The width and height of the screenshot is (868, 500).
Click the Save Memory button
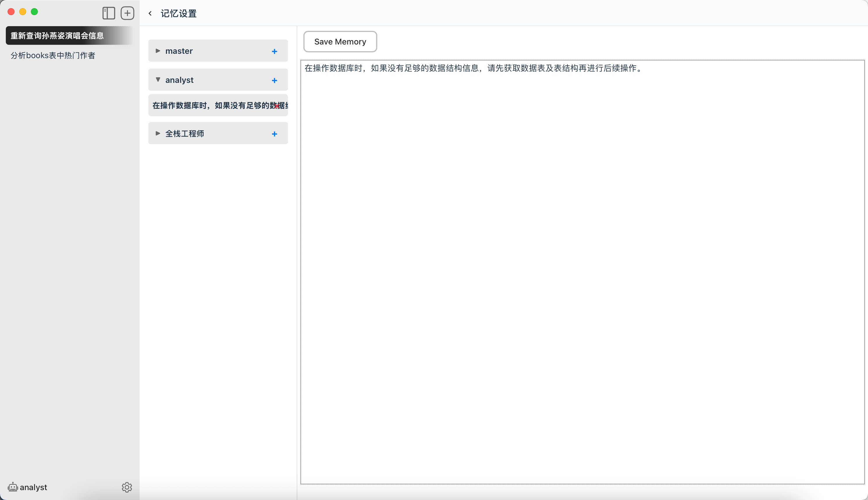click(340, 42)
